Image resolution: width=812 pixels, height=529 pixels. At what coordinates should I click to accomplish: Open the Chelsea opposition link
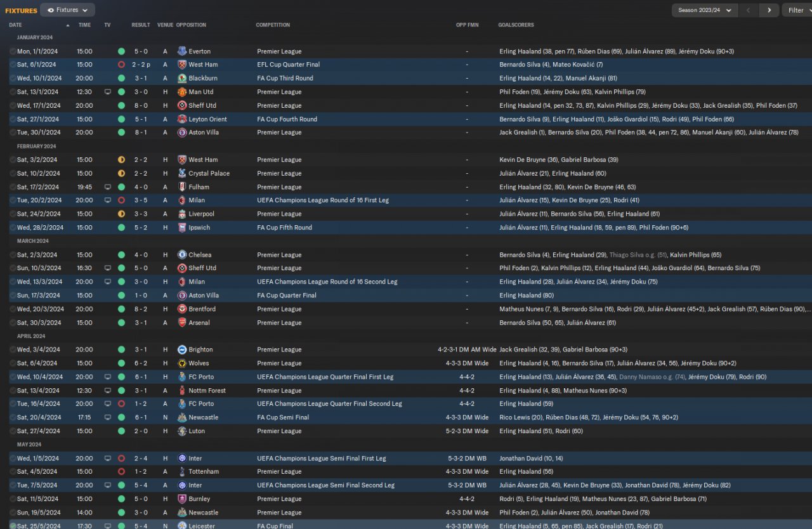coord(200,255)
